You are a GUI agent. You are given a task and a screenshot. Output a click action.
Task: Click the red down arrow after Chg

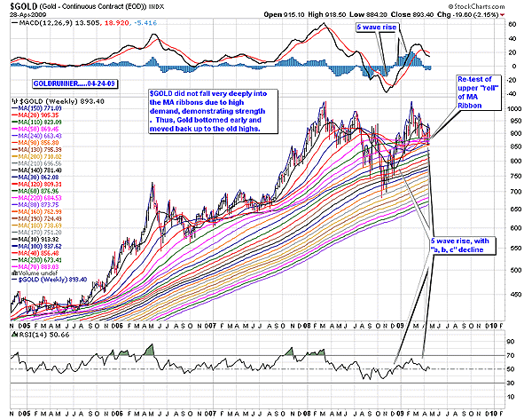click(x=503, y=14)
